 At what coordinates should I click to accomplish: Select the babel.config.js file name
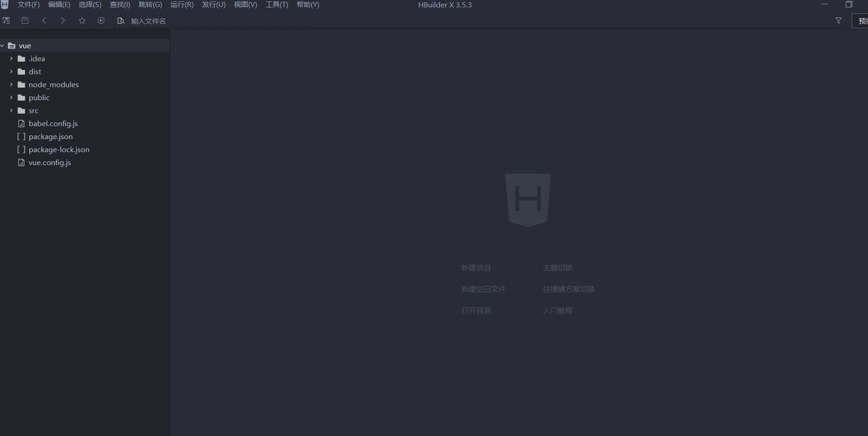(53, 124)
